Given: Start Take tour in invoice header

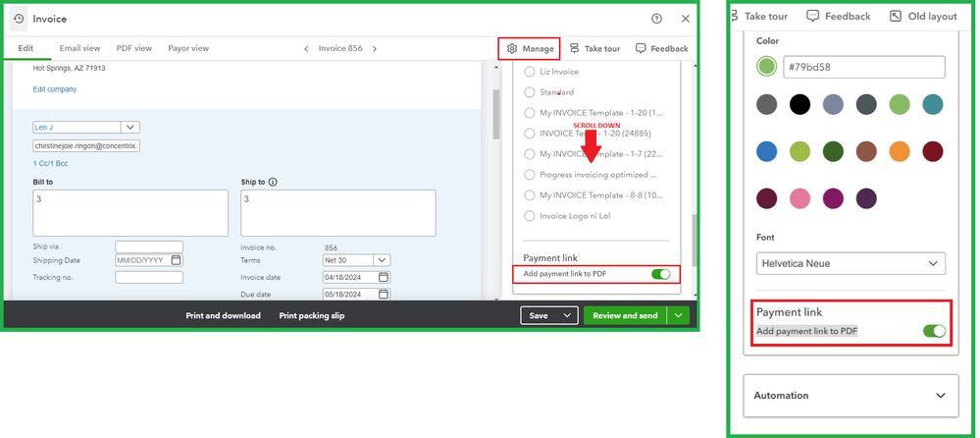Looking at the screenshot, I should [x=594, y=48].
